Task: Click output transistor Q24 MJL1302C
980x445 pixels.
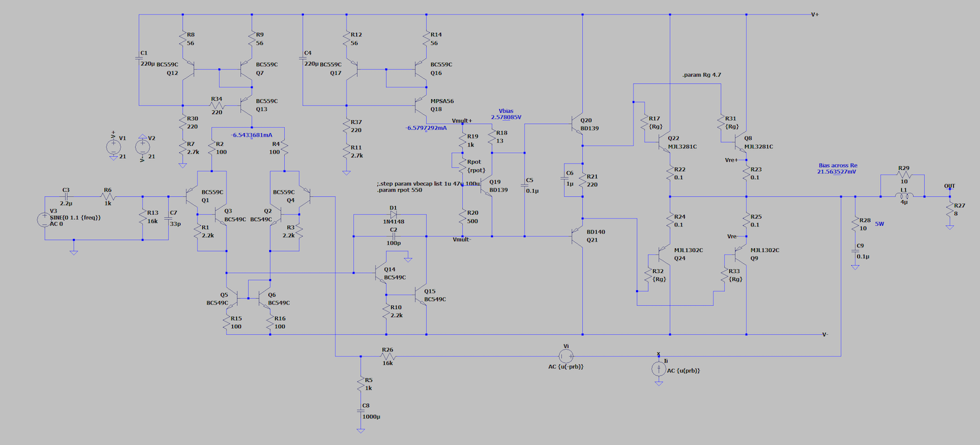Action: tap(663, 255)
